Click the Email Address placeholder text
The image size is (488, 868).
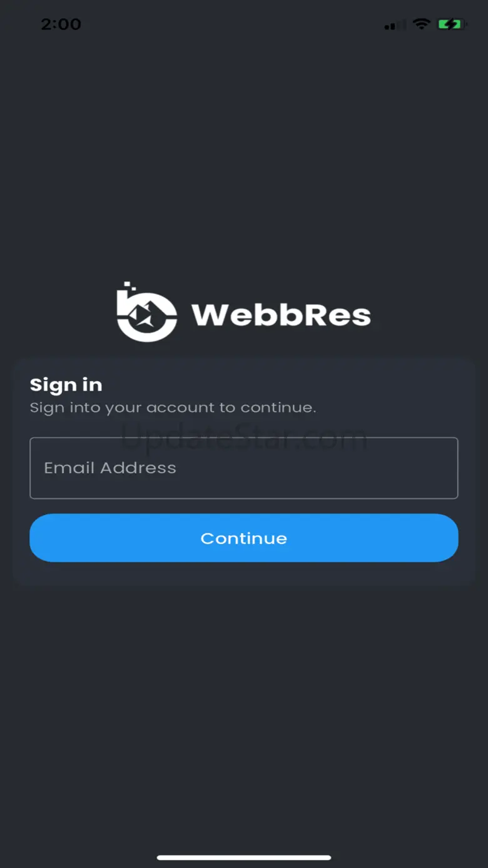[x=110, y=468]
